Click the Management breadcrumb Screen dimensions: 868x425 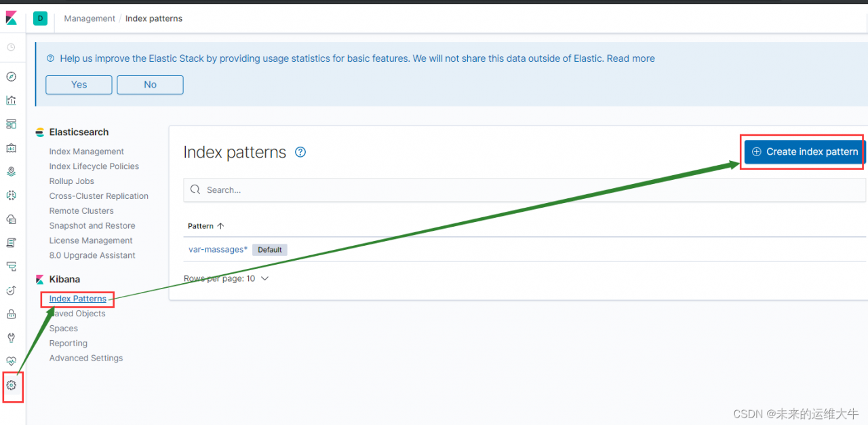(90, 18)
